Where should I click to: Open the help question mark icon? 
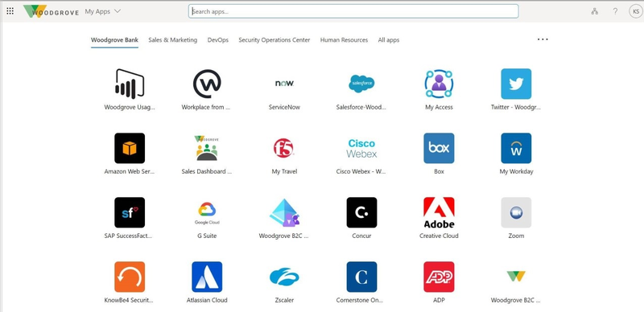pyautogui.click(x=615, y=11)
